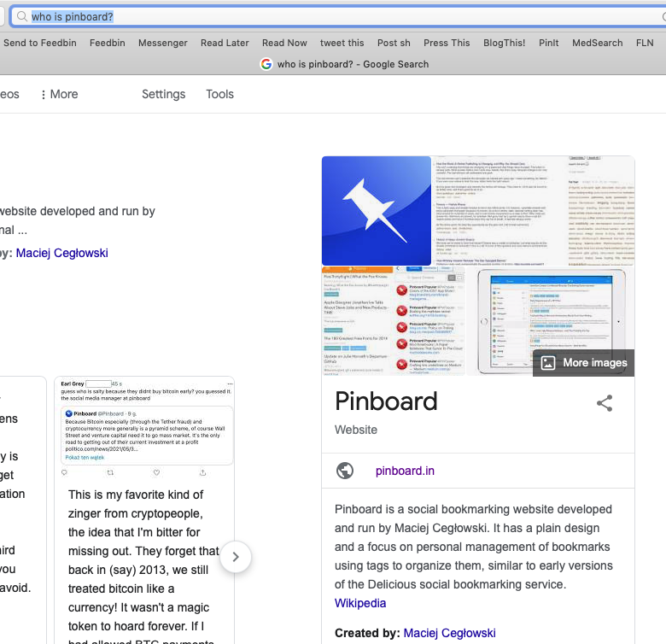Screen dimensions: 666x644
Task: Click the reply icon under embedded tweet
Action: [64, 472]
